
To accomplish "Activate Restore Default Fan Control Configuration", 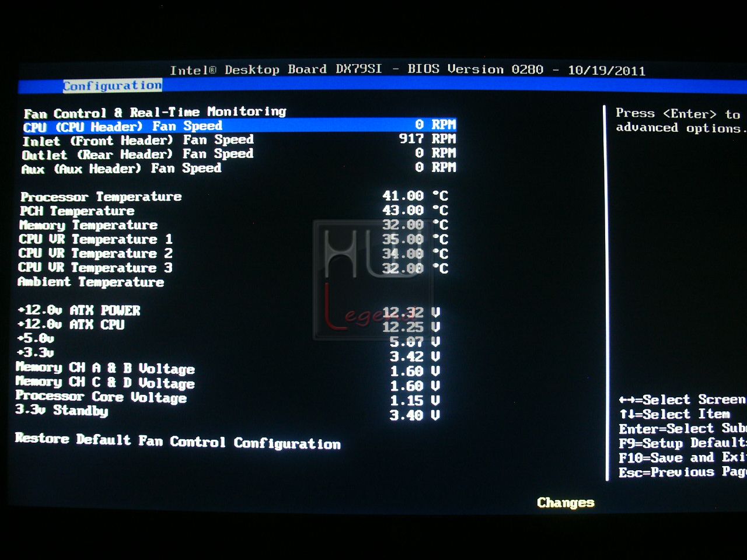I will point(178,441).
